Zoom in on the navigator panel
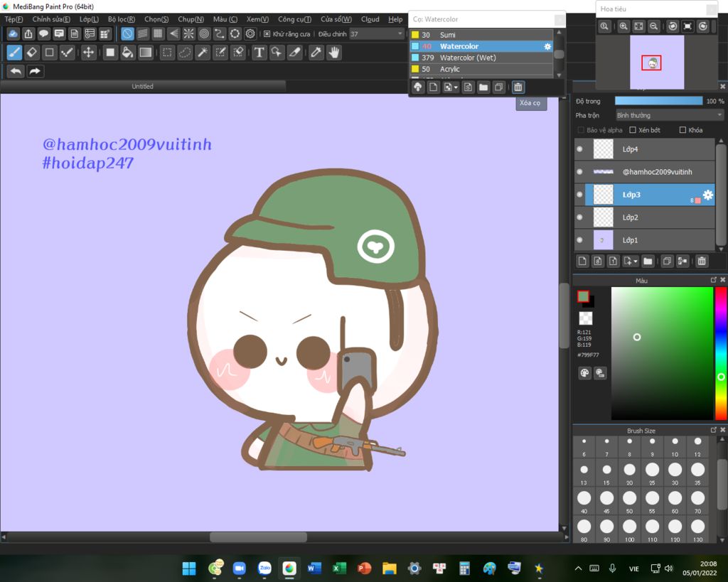The height and width of the screenshot is (582, 728). click(623, 26)
